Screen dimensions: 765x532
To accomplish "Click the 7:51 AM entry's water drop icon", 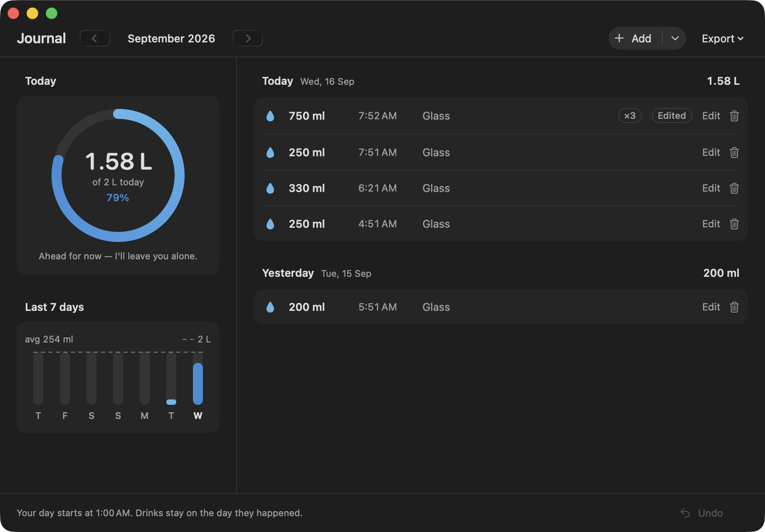I will click(x=270, y=153).
